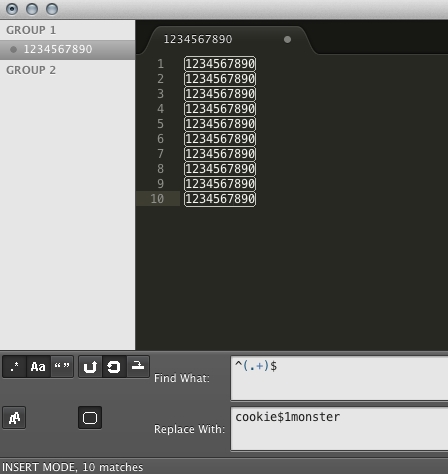Image resolution: width=448 pixels, height=474 pixels.
Task: Click the highlighted match on line 2
Action: point(220,79)
